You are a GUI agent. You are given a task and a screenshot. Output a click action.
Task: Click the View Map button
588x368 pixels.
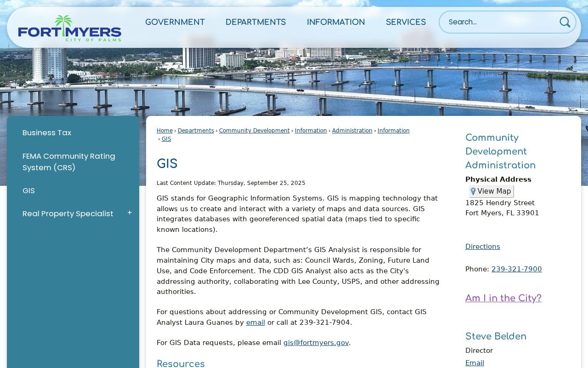(x=491, y=191)
